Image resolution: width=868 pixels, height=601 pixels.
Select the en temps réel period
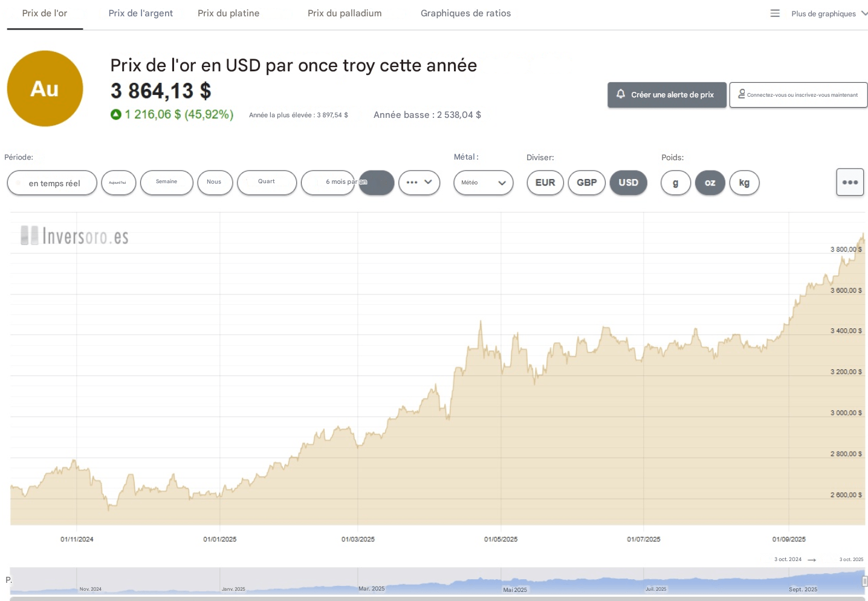(x=52, y=183)
